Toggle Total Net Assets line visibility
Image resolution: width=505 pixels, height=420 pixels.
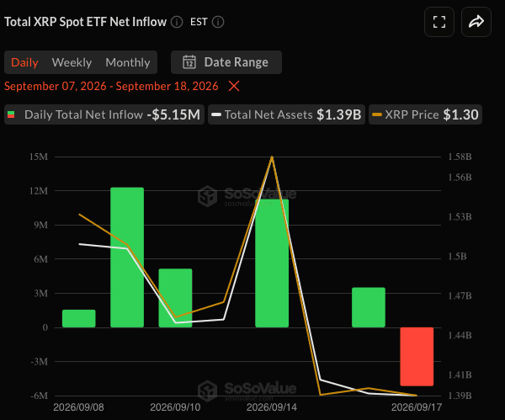pos(286,114)
